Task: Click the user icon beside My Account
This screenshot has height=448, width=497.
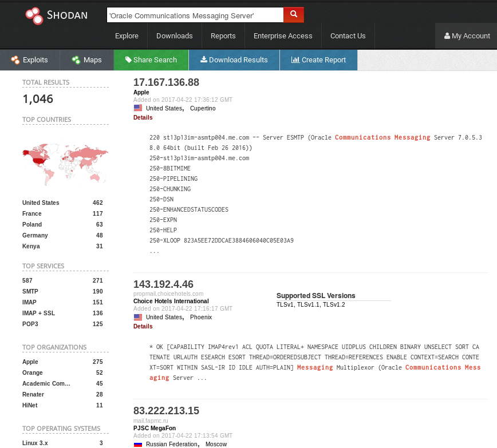Action: pyautogui.click(x=447, y=36)
